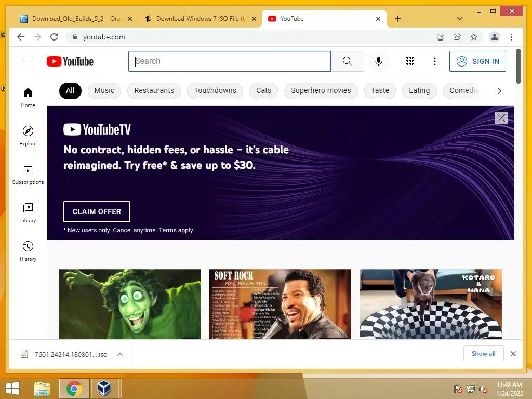Click the browser forward arrow
The width and height of the screenshot is (532, 399).
click(37, 37)
